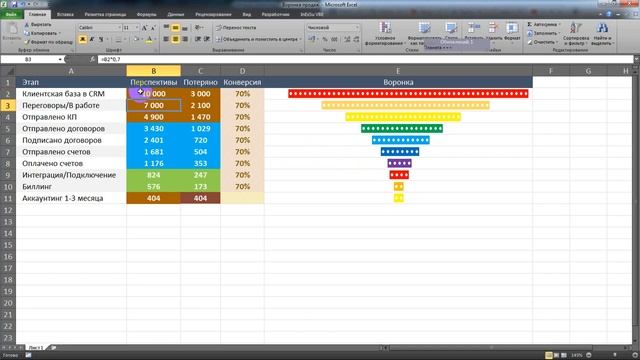Click the Лист1 sheet tab
The image size is (640, 360).
[x=36, y=348]
